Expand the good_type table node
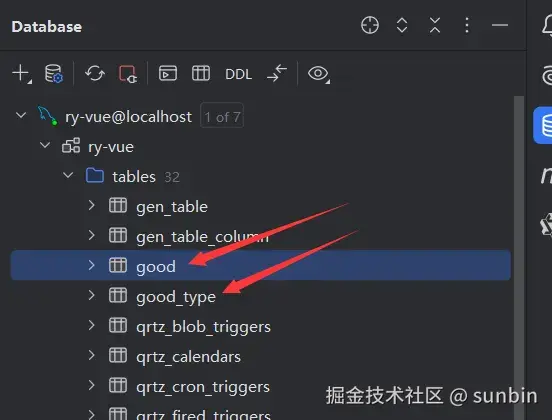This screenshot has width=552, height=420. tap(92, 295)
